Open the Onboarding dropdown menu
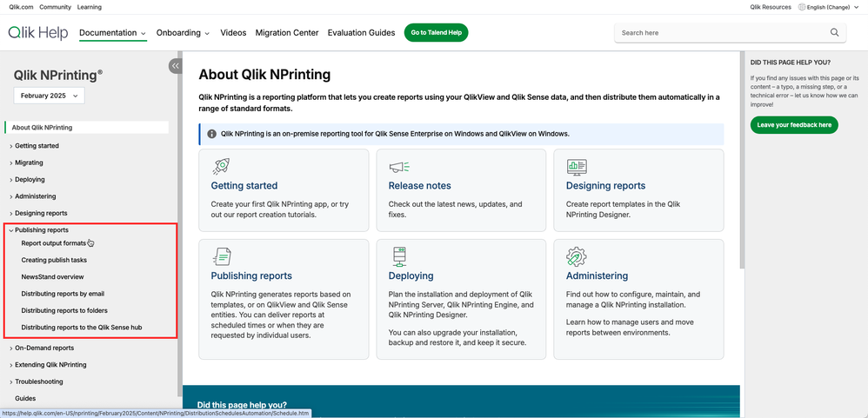Image resolution: width=868 pixels, height=418 pixels. coord(183,33)
